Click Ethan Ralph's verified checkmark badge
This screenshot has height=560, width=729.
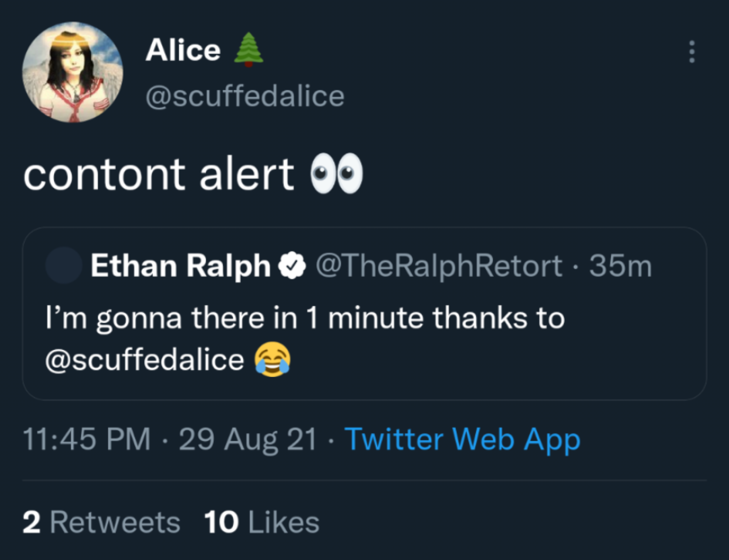pos(292,266)
